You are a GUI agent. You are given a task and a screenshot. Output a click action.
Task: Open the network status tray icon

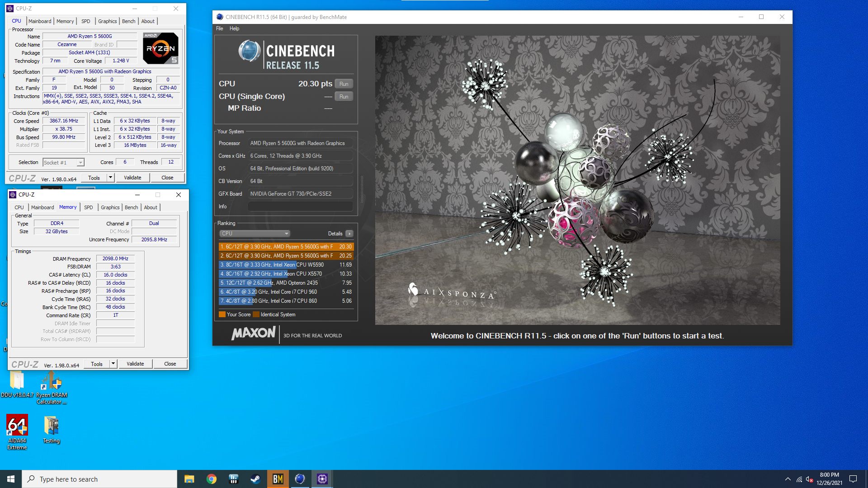tap(799, 479)
